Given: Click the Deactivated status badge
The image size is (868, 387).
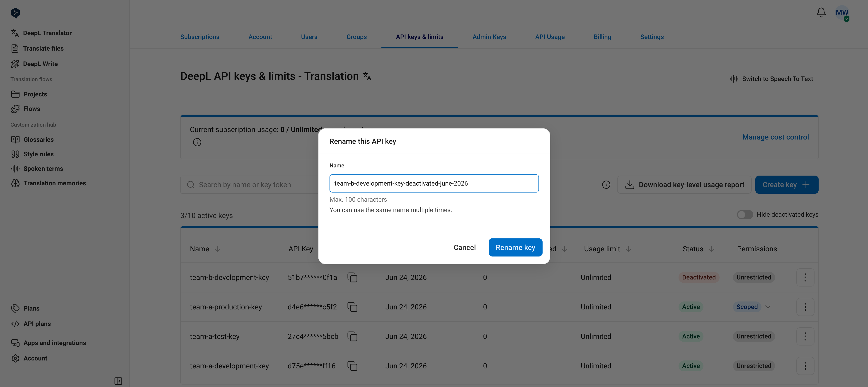Looking at the screenshot, I should tap(699, 277).
